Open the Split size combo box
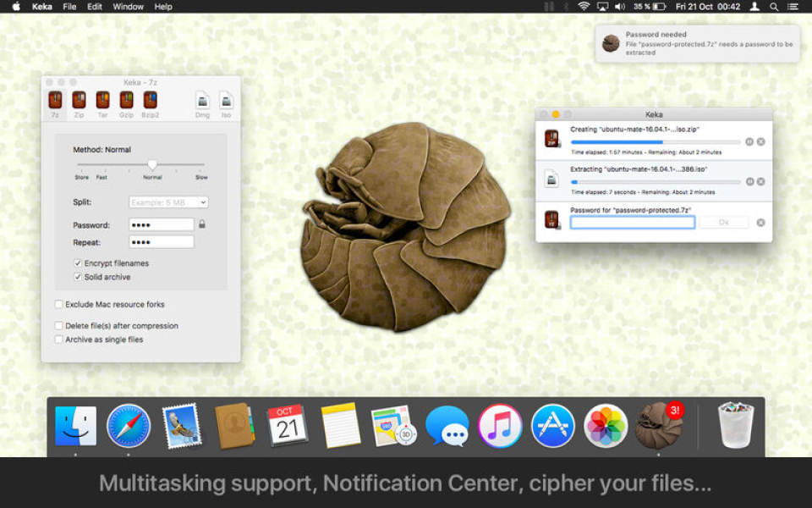 tap(169, 202)
